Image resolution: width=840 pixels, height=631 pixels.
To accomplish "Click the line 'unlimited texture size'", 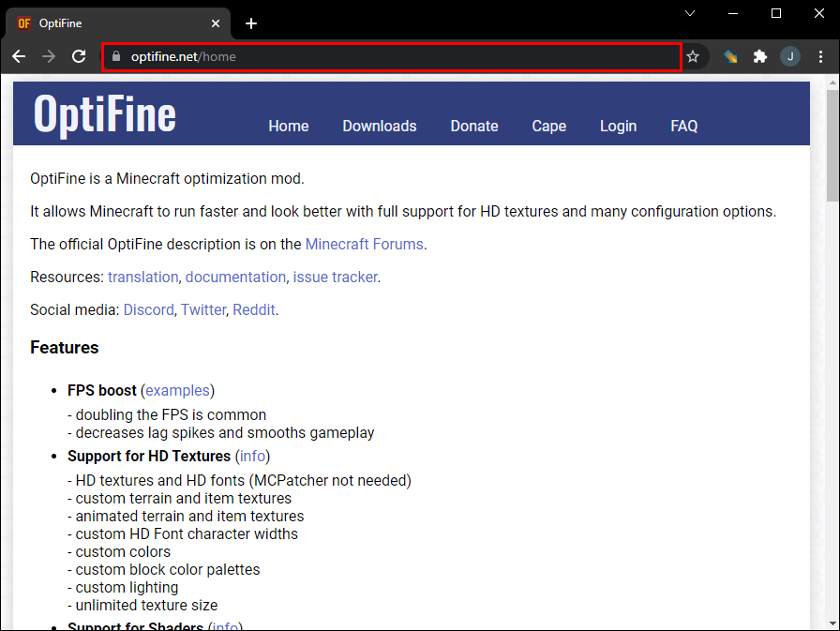I will pos(142,606).
